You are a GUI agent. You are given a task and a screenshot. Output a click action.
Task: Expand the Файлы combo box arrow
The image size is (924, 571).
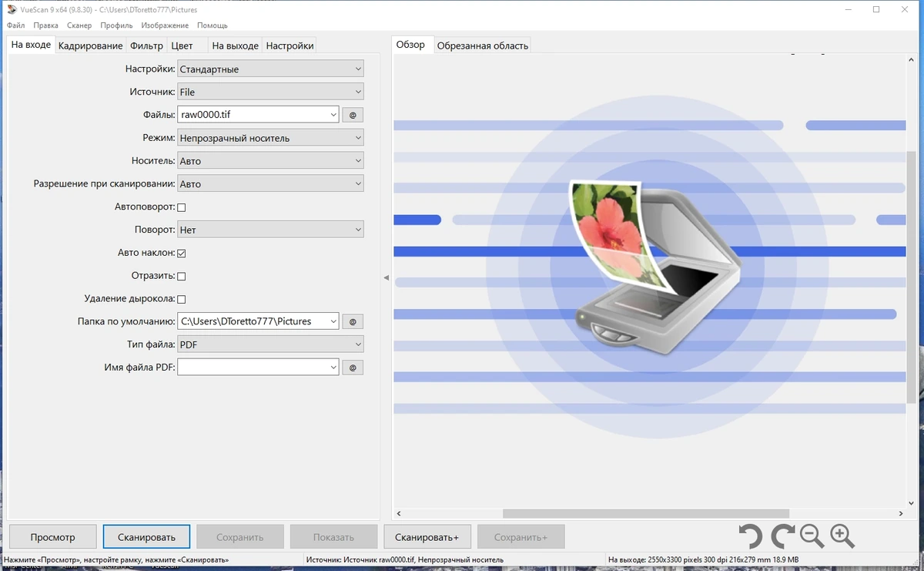(x=333, y=115)
